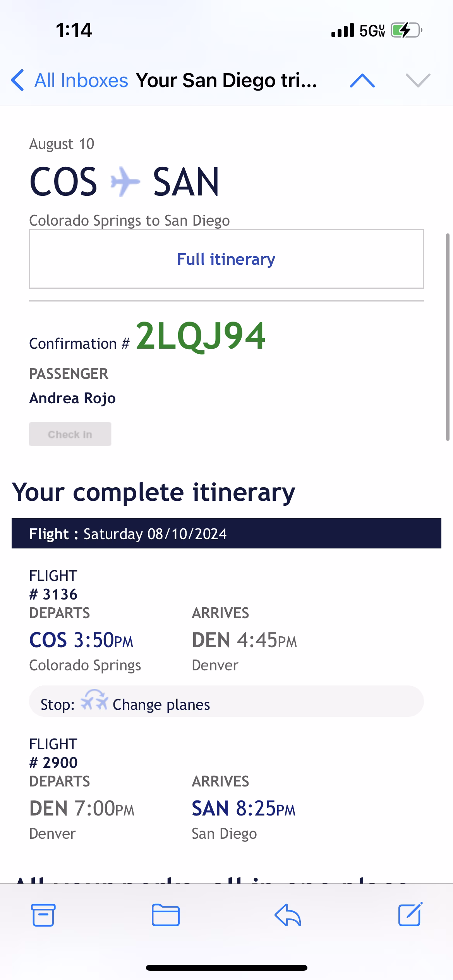Viewport: 453px width, 980px height.
Task: Tap the SAN 8:25PM arrival time
Action: [244, 808]
